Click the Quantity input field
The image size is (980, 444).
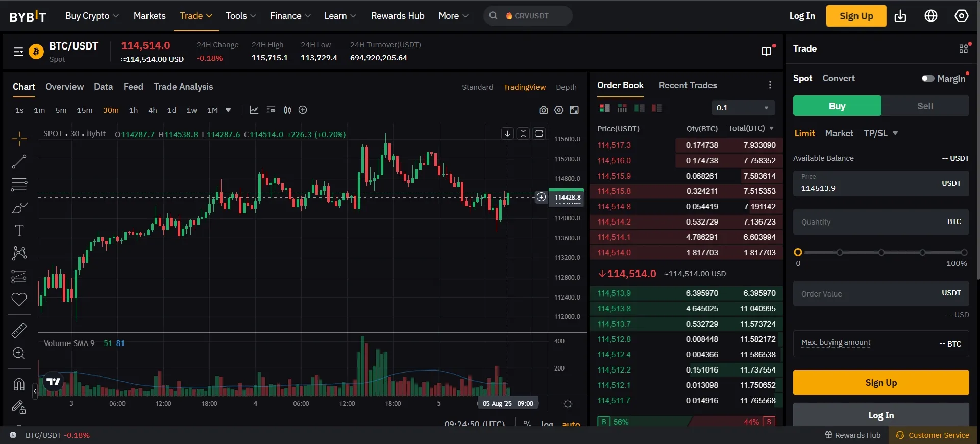coord(881,222)
